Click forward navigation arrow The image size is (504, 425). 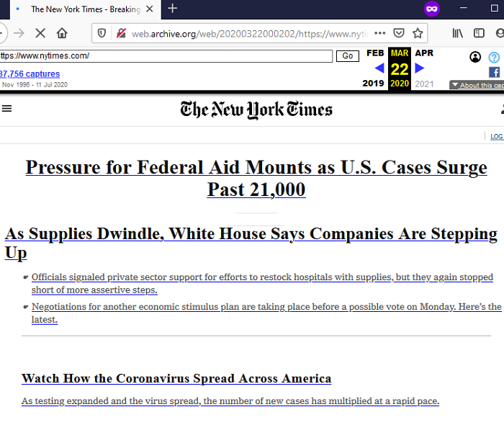[19, 33]
